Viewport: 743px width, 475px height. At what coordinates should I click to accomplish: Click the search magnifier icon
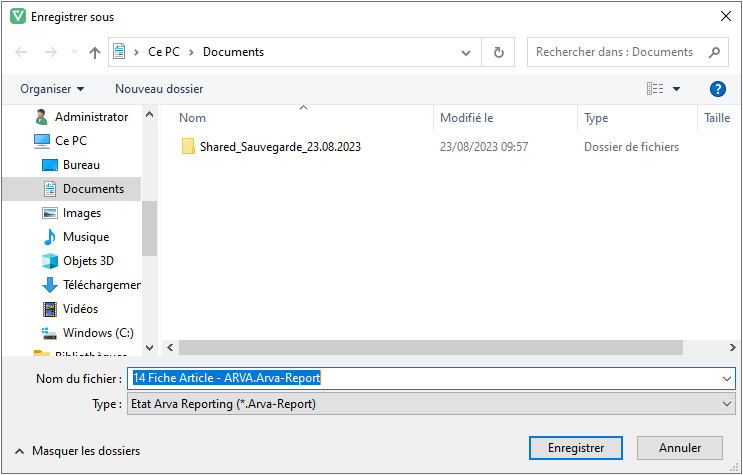coord(714,52)
